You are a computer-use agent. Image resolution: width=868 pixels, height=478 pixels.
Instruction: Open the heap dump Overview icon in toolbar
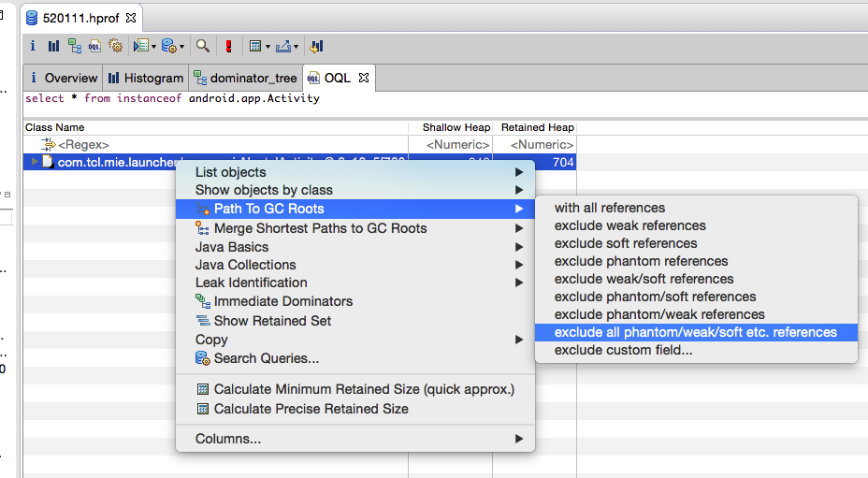click(33, 46)
